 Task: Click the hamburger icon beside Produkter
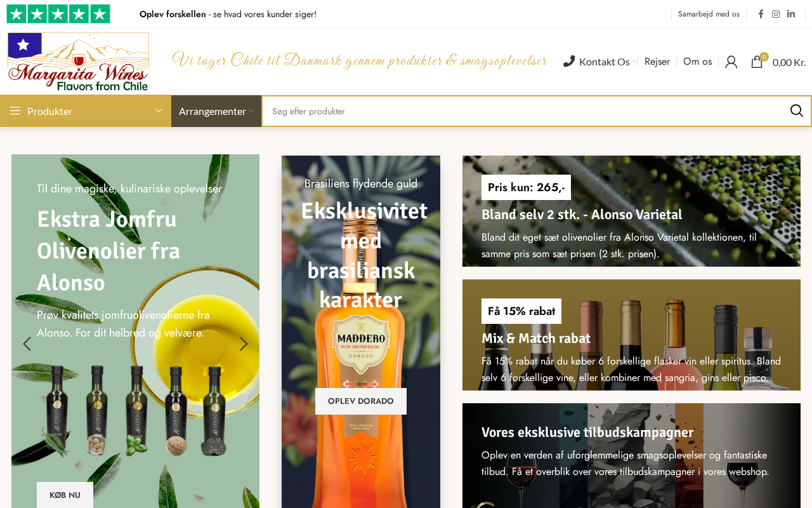pyautogui.click(x=15, y=111)
